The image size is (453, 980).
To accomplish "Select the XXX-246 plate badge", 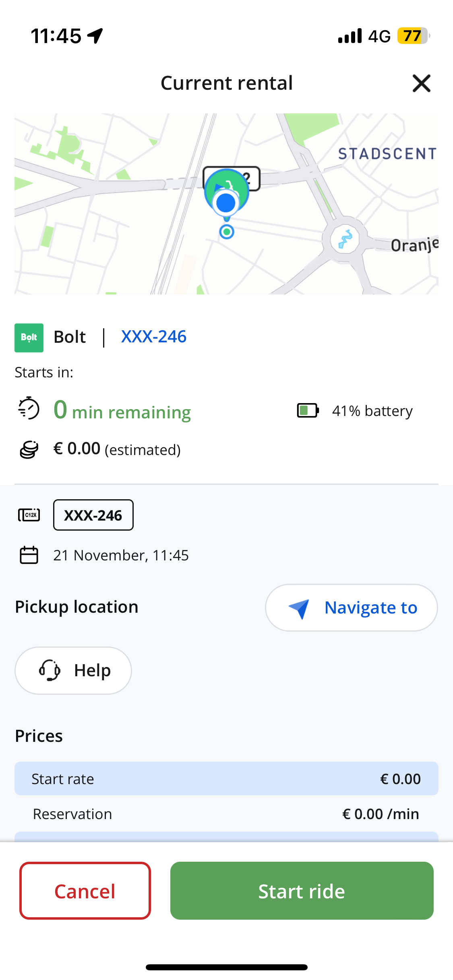I will pos(93,515).
